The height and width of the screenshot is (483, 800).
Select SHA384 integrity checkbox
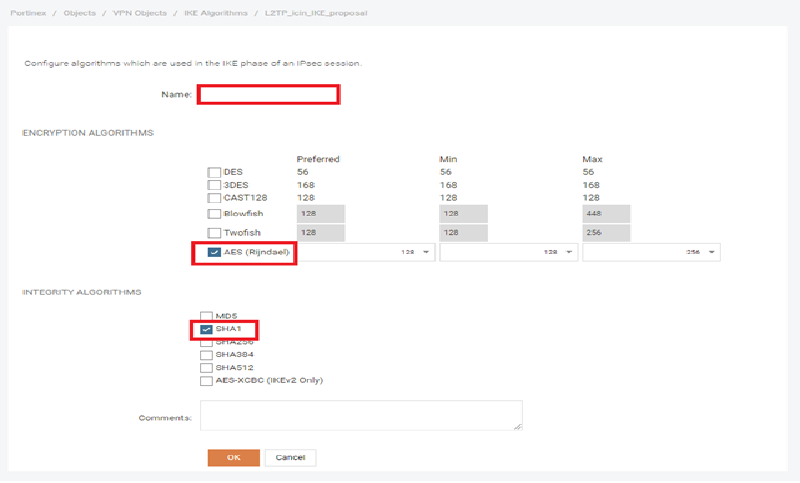207,355
